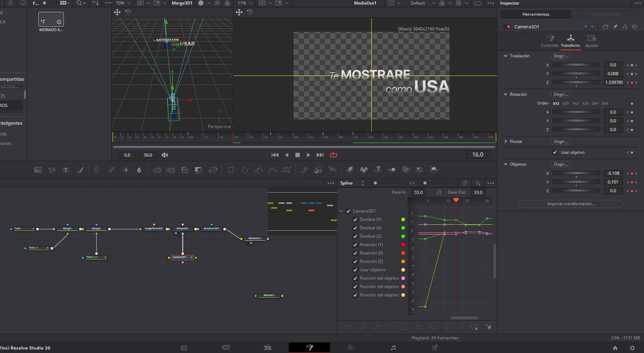This screenshot has height=353, width=644.
Task: Collapse the Traslación section
Action: [x=505, y=56]
